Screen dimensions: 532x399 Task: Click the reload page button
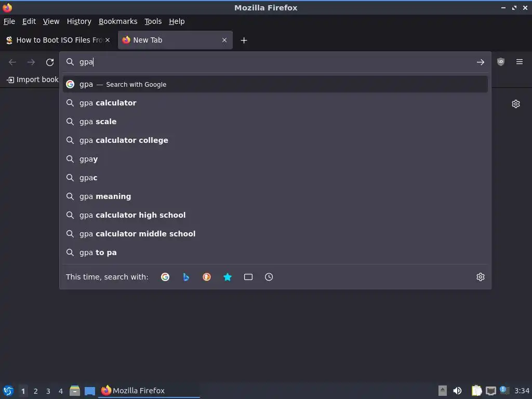(50, 62)
